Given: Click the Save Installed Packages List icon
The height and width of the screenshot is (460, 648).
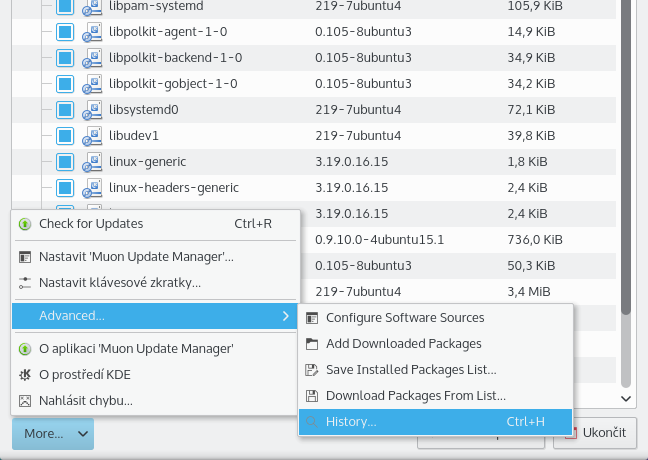Looking at the screenshot, I should click(312, 370).
